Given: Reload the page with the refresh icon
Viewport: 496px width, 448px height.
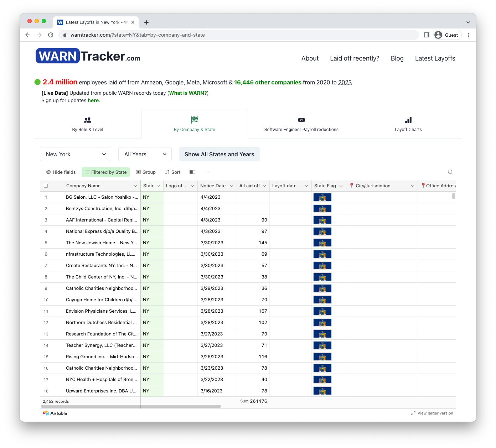Looking at the screenshot, I should tap(51, 35).
